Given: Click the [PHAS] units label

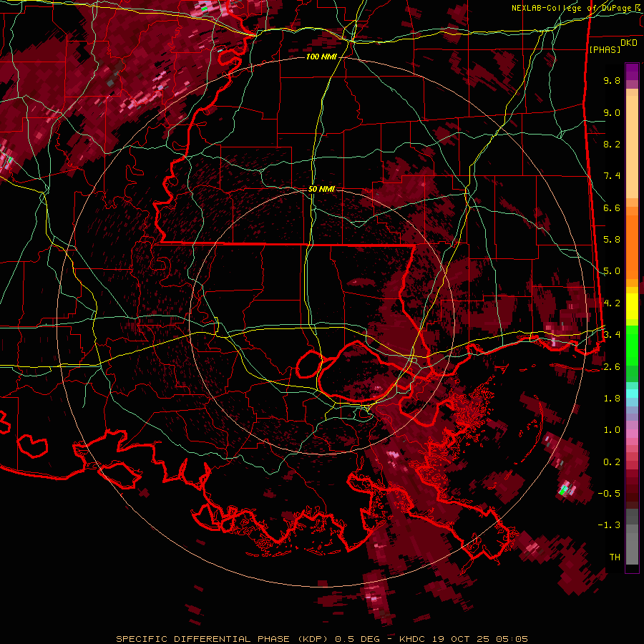Looking at the screenshot, I should [x=605, y=49].
